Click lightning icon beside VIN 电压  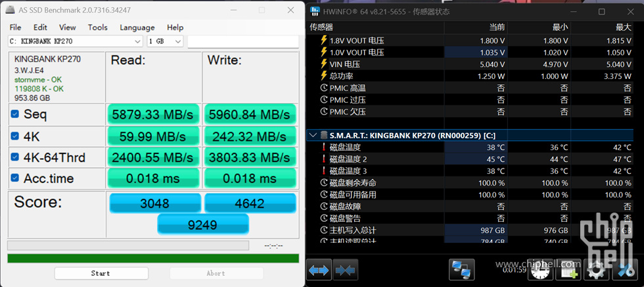tap(323, 64)
